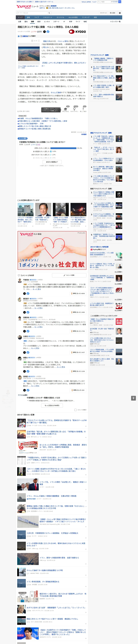The image size is (138, 644).
Task: Open the トップ main navigation tab
Action: click(x=20, y=17)
